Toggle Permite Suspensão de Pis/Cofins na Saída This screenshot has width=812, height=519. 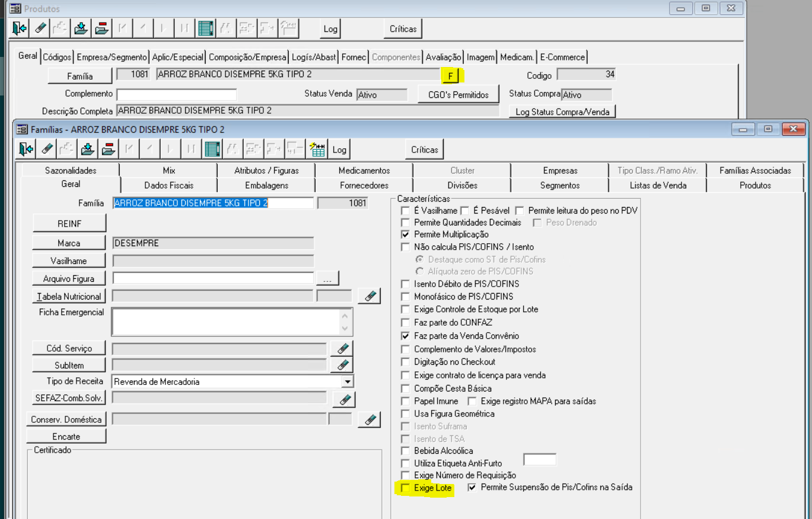472,488
